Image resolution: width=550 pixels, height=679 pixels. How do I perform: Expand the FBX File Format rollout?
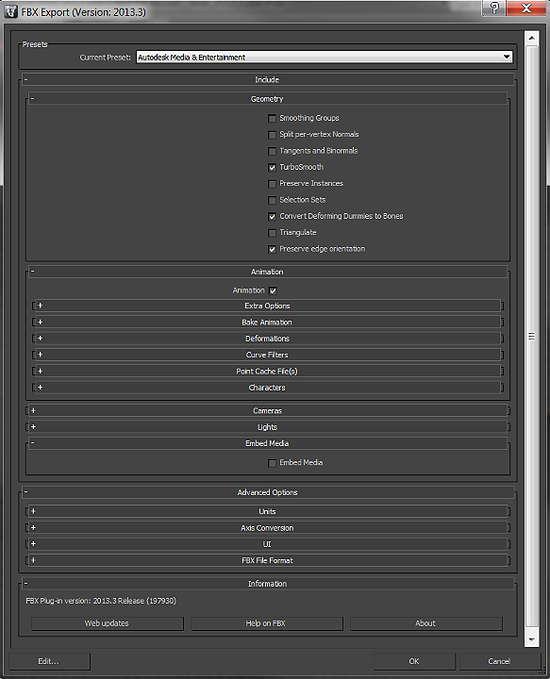(267, 560)
